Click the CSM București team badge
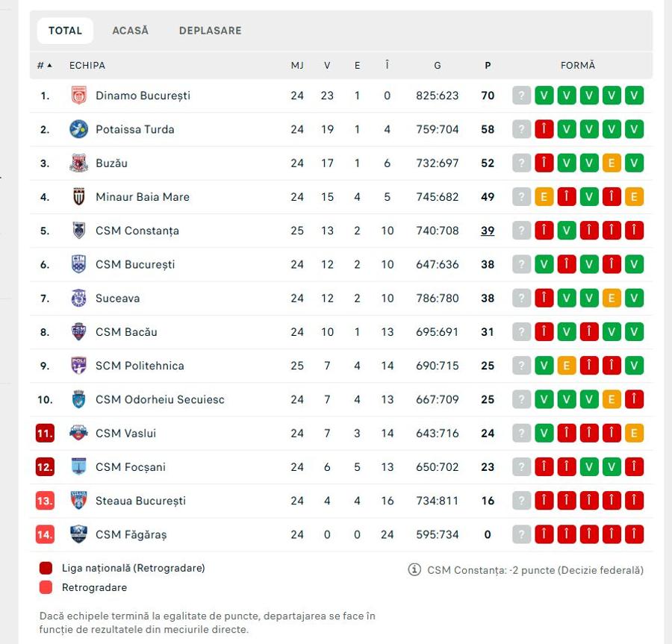The height and width of the screenshot is (644, 672). coord(79,264)
